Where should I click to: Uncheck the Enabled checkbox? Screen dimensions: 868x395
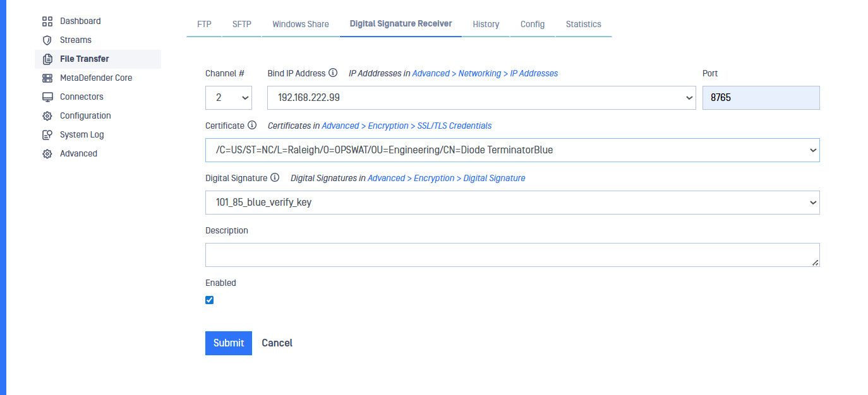[210, 300]
